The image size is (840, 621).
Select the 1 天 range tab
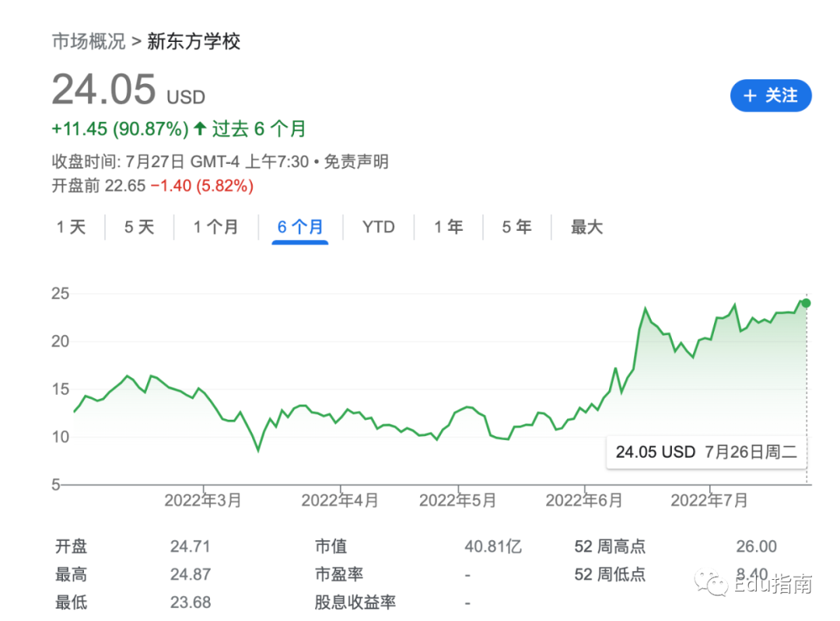click(72, 227)
